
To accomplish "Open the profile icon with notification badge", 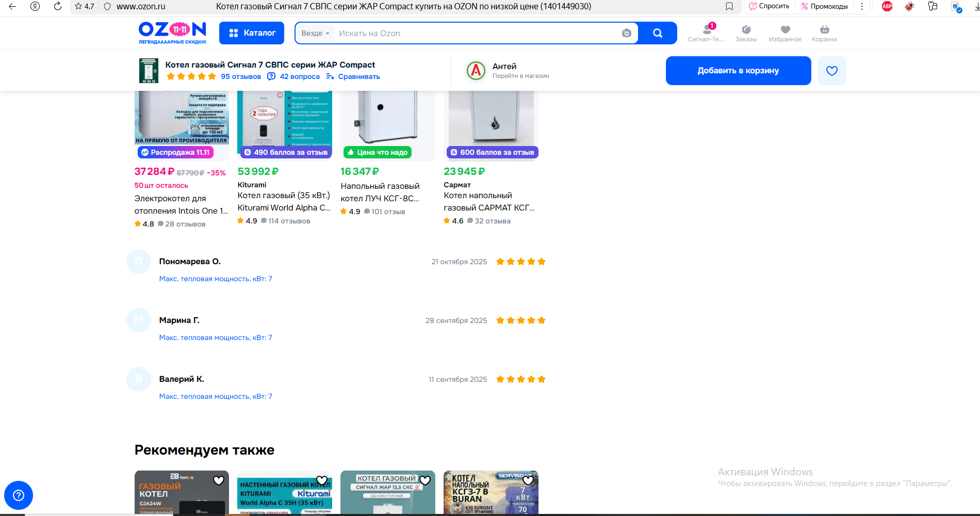I will point(707,32).
